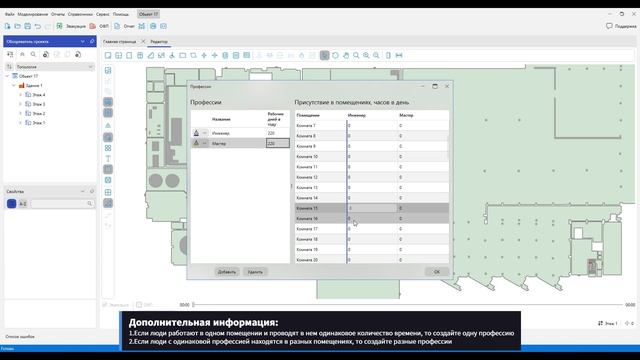Click the plain magnifier zoom tool
The image size is (640, 360).
click(x=356, y=55)
